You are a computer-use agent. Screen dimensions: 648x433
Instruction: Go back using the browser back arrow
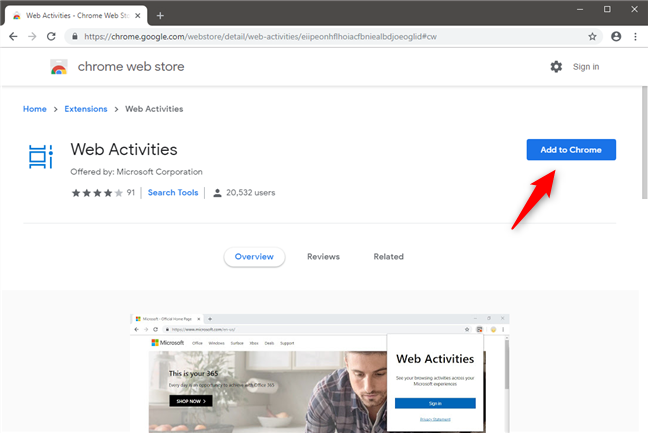[x=13, y=36]
